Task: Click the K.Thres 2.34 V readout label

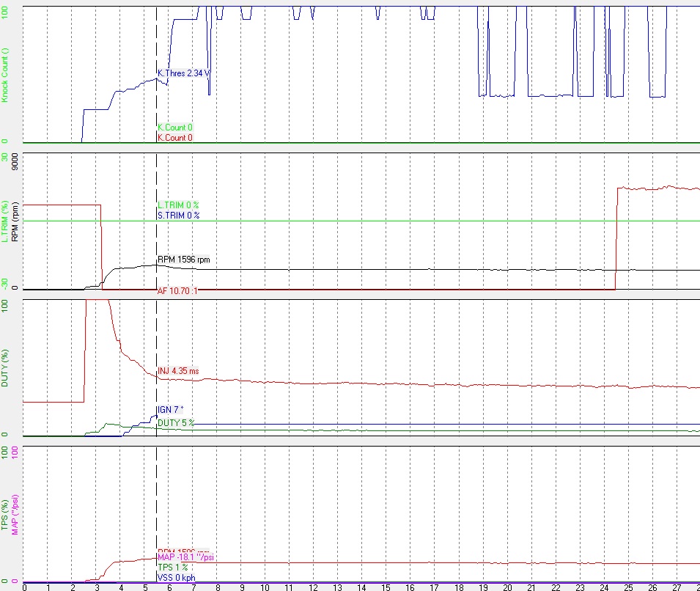Action: (184, 73)
